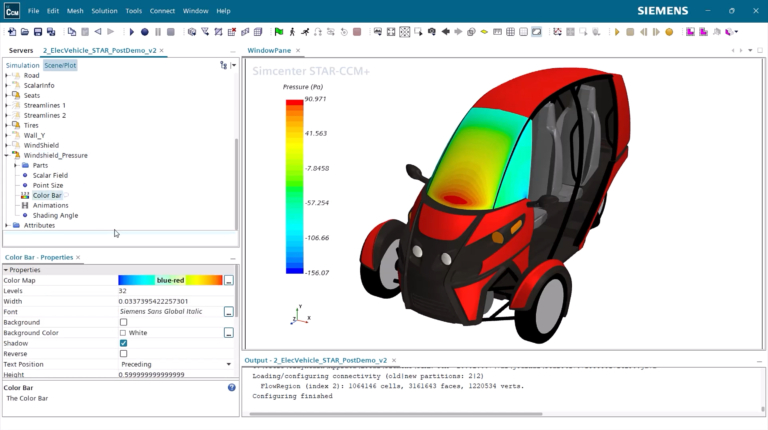Click the Load Simulation folder icon
768x430 pixels.
point(24,32)
